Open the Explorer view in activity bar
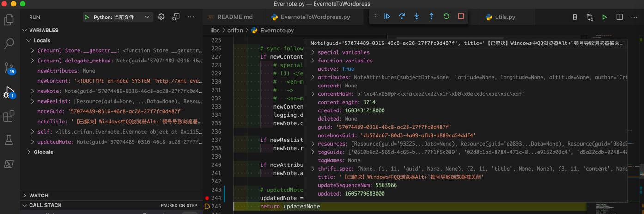The height and width of the screenshot is (214, 644). tap(9, 20)
